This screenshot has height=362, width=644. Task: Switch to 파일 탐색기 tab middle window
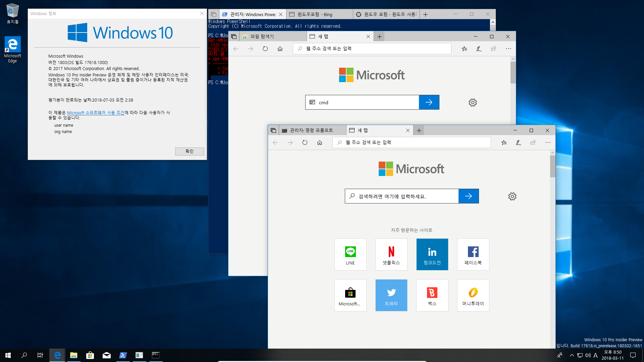(x=273, y=37)
